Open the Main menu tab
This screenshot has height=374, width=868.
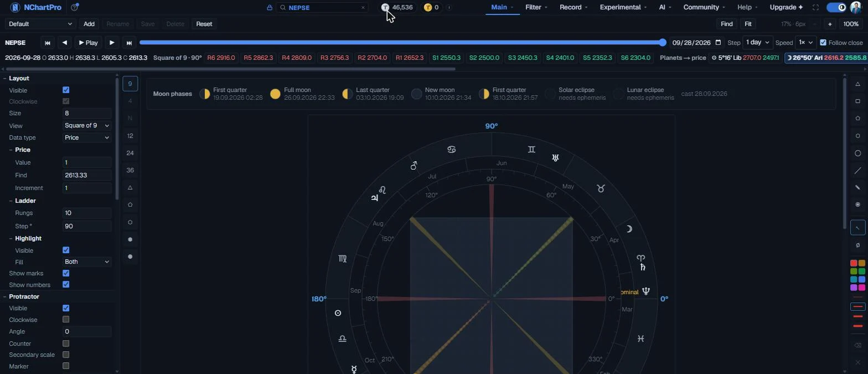(502, 7)
